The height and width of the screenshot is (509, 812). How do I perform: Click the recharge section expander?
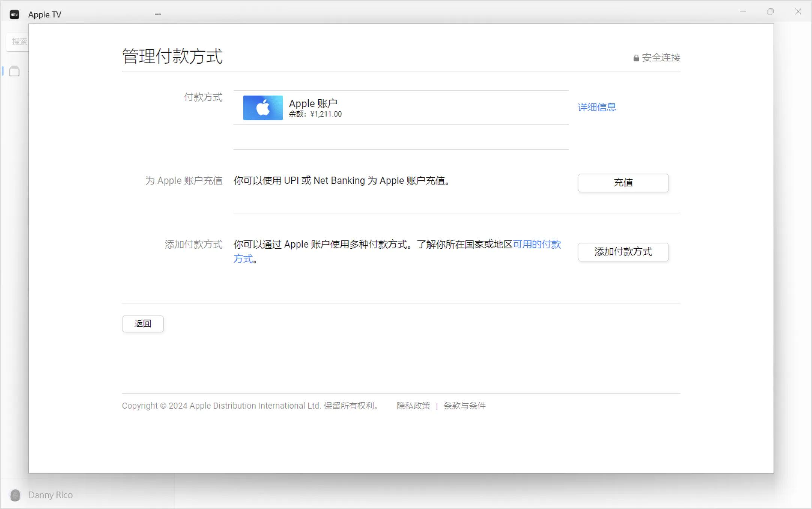(x=623, y=182)
